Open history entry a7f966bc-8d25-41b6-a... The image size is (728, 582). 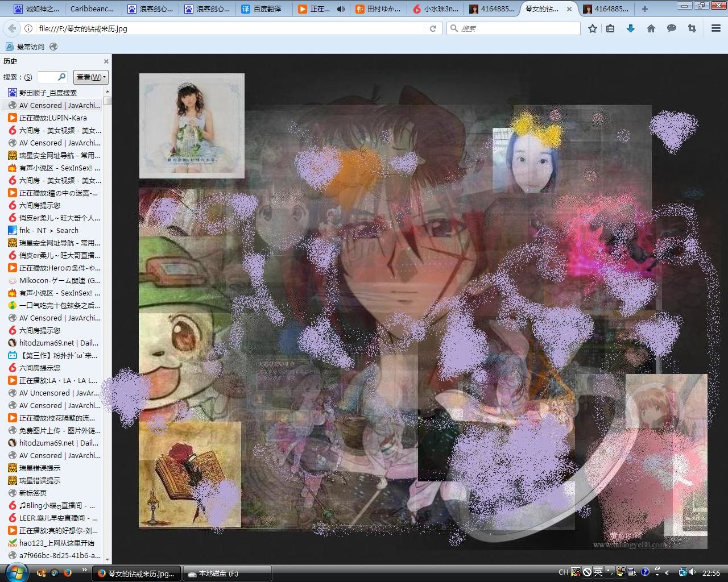pos(52,555)
